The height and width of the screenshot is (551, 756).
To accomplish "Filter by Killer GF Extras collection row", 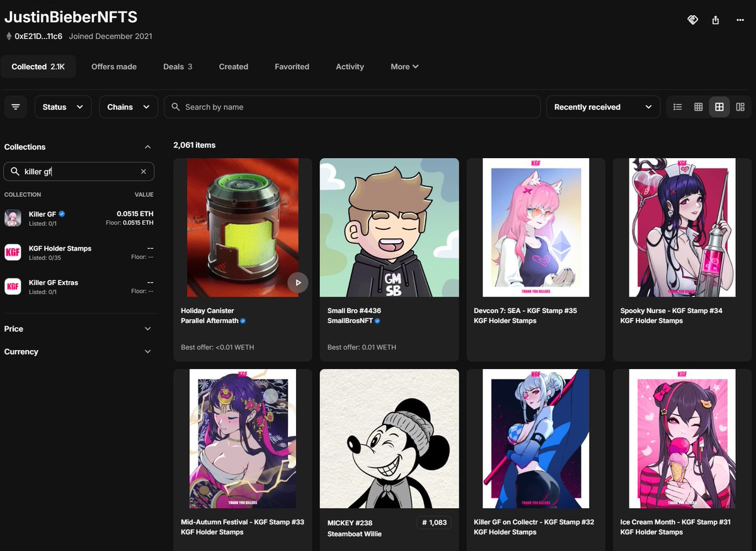I will coord(79,287).
